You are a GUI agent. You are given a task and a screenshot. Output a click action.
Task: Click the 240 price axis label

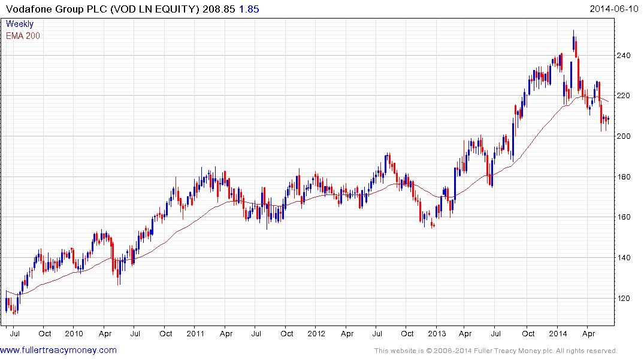pyautogui.click(x=624, y=56)
